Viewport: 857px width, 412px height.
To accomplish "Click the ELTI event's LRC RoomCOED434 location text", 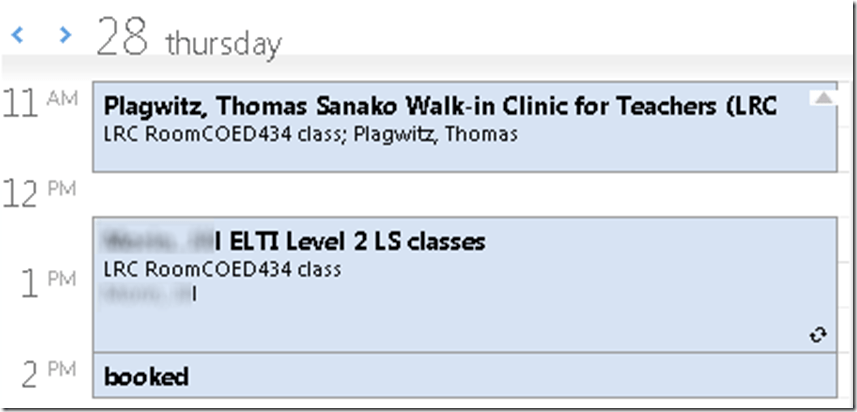I will [222, 269].
